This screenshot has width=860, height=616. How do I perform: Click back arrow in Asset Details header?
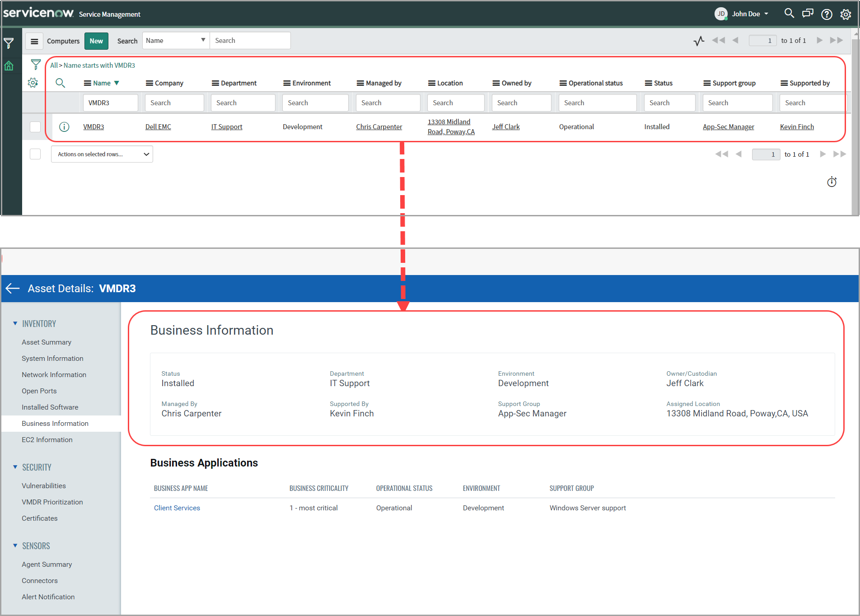point(13,289)
